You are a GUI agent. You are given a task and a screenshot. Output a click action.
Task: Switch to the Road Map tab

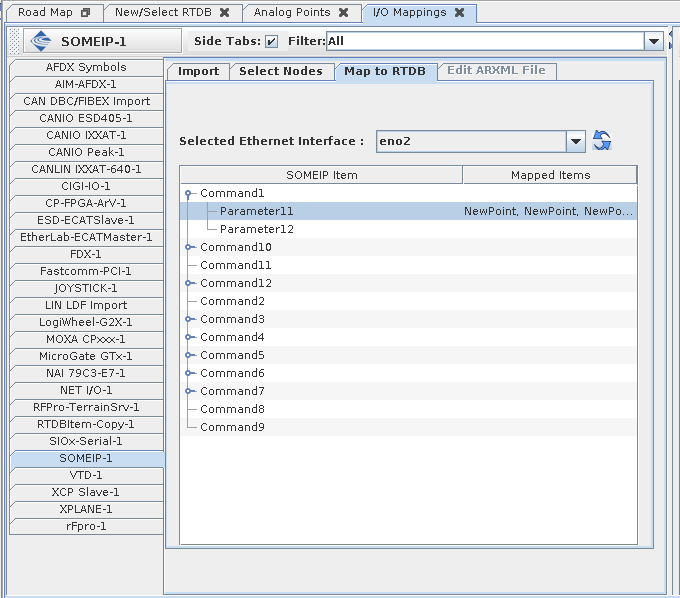click(x=45, y=13)
